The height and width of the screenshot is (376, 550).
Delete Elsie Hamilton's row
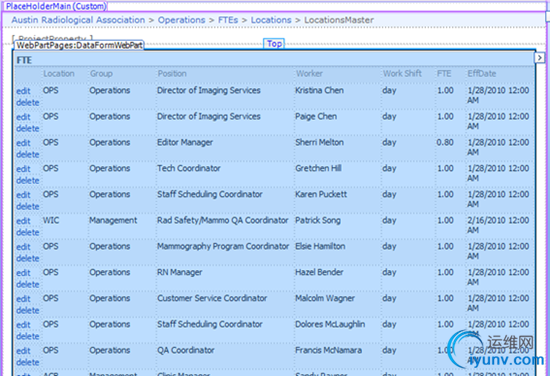[28, 258]
